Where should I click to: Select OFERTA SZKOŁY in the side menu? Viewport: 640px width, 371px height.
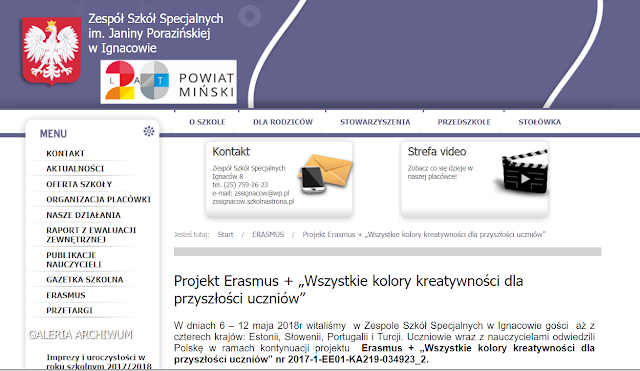click(79, 184)
